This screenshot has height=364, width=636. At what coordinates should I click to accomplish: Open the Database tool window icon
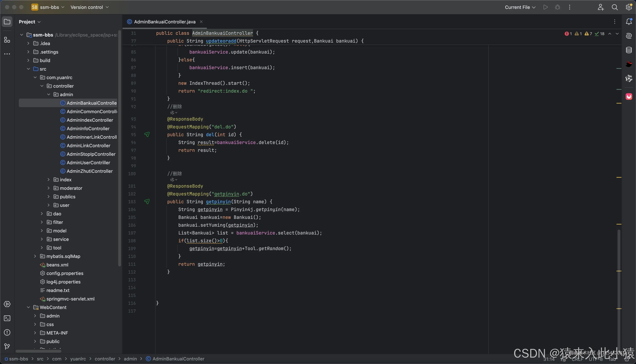point(629,50)
